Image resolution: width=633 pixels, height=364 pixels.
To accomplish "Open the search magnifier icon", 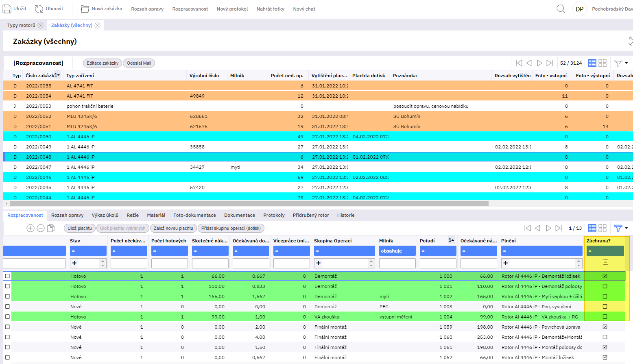I will coord(561,9).
